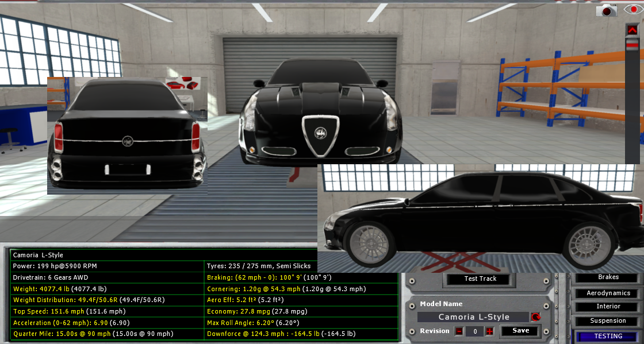Click the red scrollbar handle

click(x=632, y=45)
